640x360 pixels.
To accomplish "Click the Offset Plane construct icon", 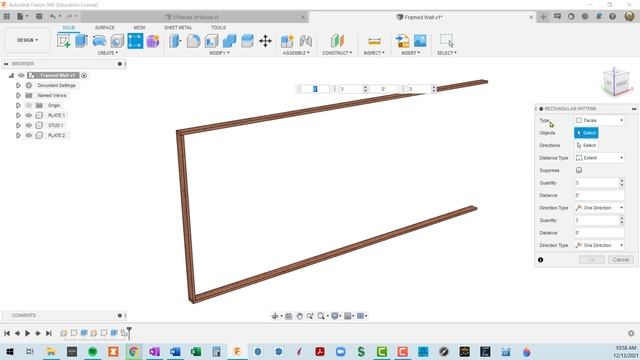I will (x=337, y=41).
